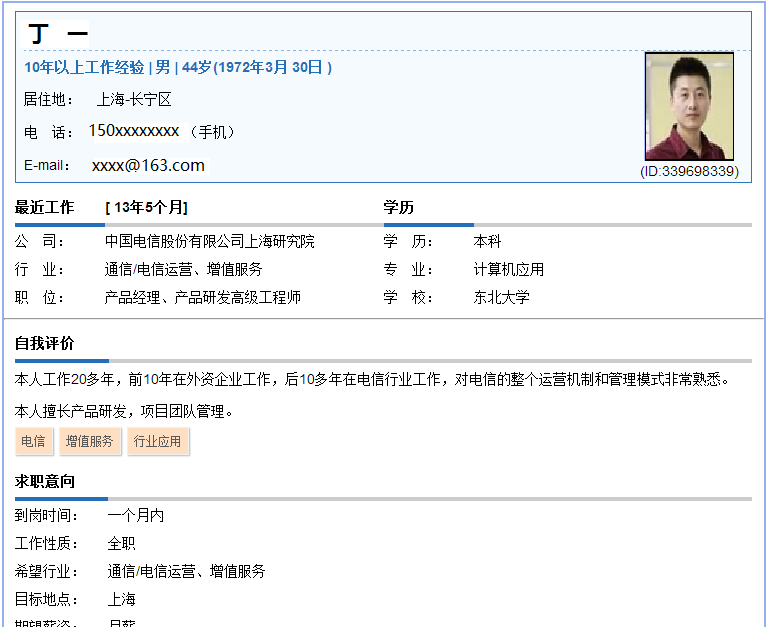Click the target location 上海
The height and width of the screenshot is (627, 768).
(x=121, y=599)
